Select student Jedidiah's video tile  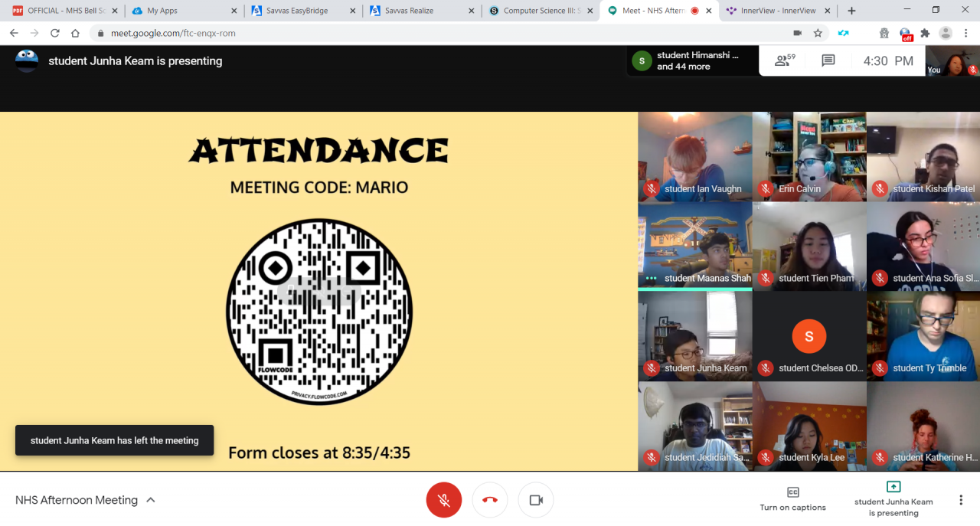pos(695,426)
